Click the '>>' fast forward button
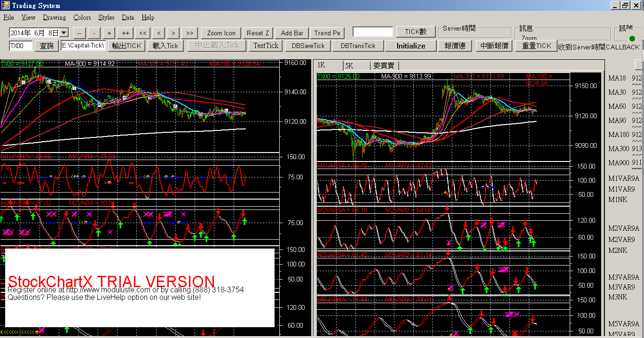The height and width of the screenshot is (338, 644). pyautogui.click(x=189, y=33)
